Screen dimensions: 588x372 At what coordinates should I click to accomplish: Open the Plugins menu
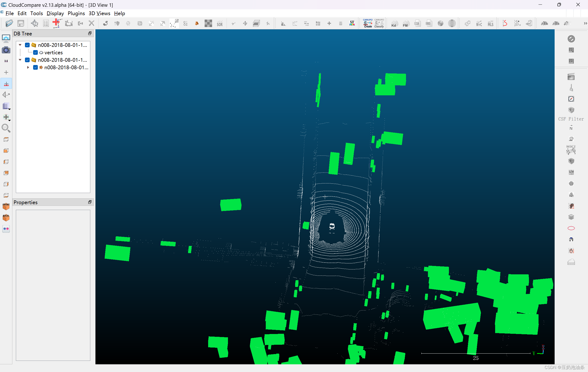click(x=76, y=14)
